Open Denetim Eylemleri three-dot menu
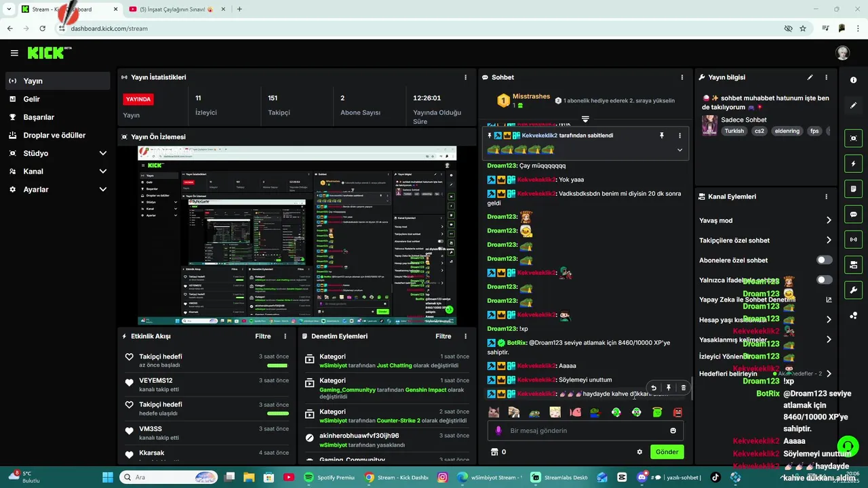Screen dimensions: 868x488 click(465, 336)
